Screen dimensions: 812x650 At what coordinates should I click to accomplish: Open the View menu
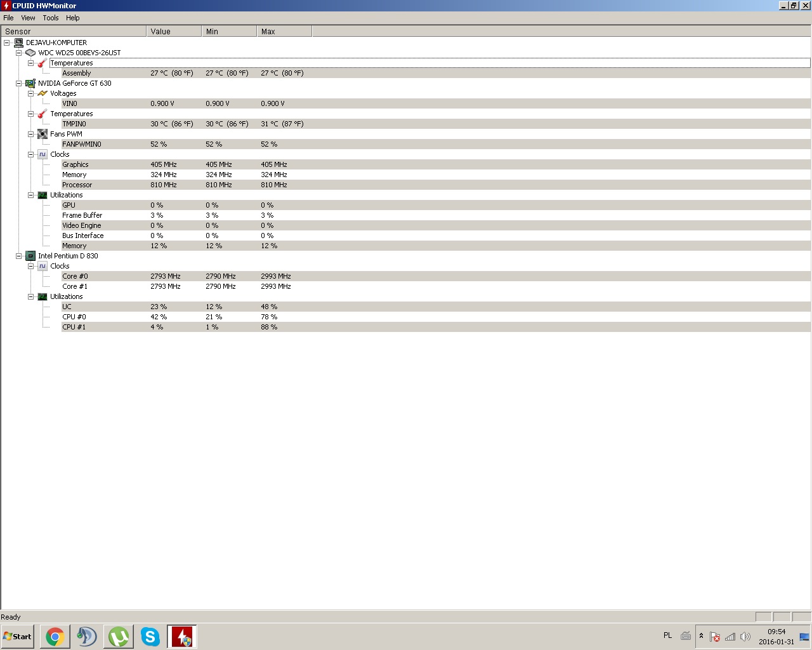[28, 18]
